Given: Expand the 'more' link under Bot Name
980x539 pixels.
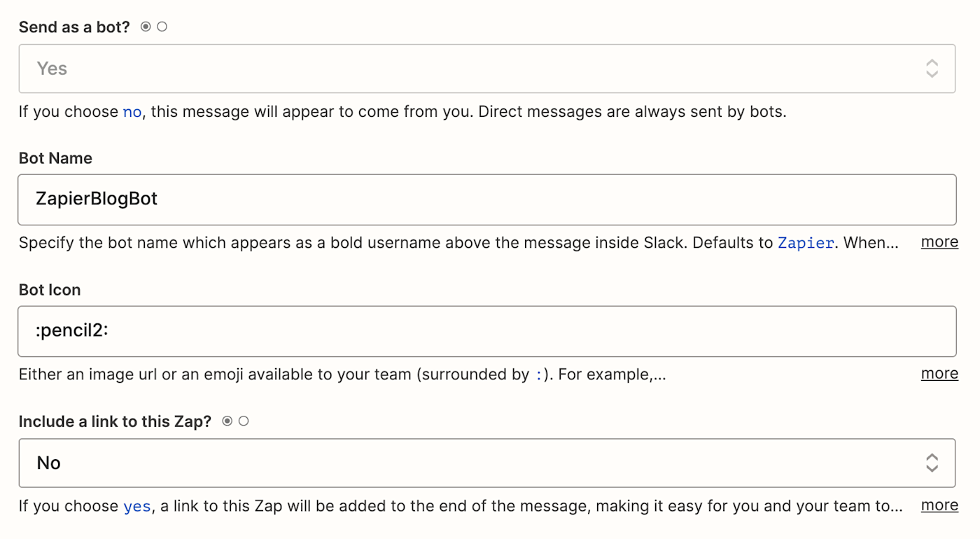Looking at the screenshot, I should (939, 242).
